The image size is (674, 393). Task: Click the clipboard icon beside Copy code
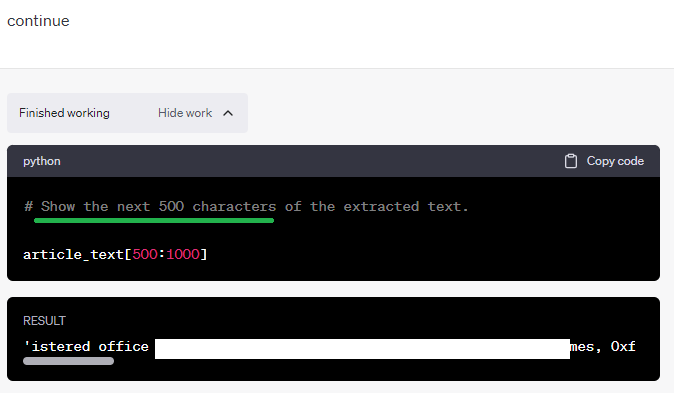[570, 161]
